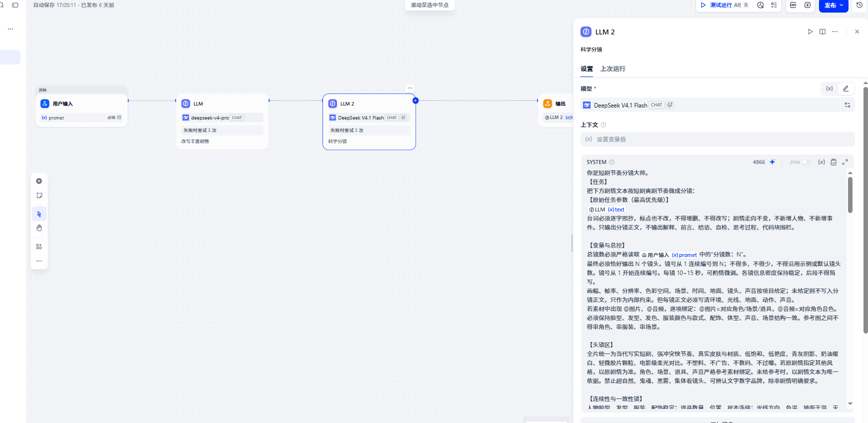Viewport: 868px width, 423px height.
Task: Open the prompt generator sparkle icon
Action: click(x=772, y=162)
